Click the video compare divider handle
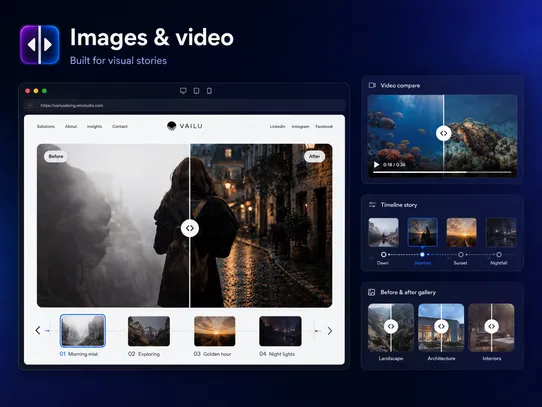Viewport: 542px width, 407px height. click(x=443, y=133)
